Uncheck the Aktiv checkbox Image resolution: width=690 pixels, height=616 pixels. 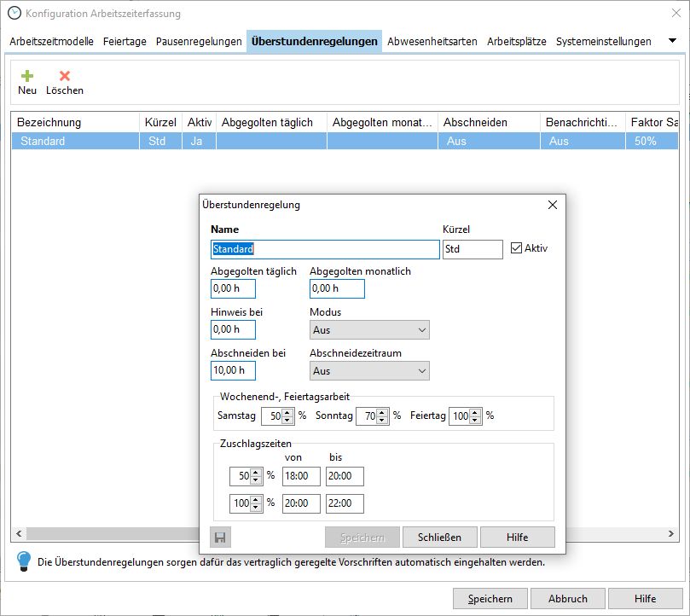point(516,248)
